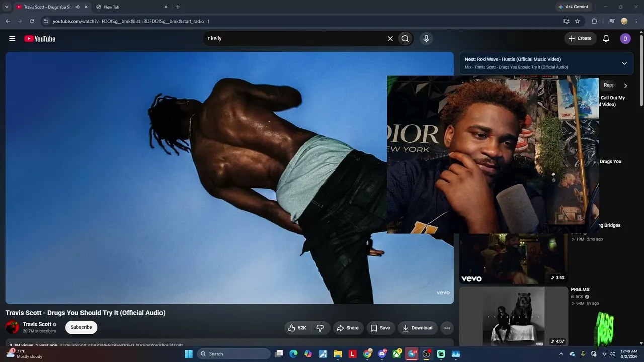Open Windows Start menu
The height and width of the screenshot is (362, 644).
tap(189, 354)
